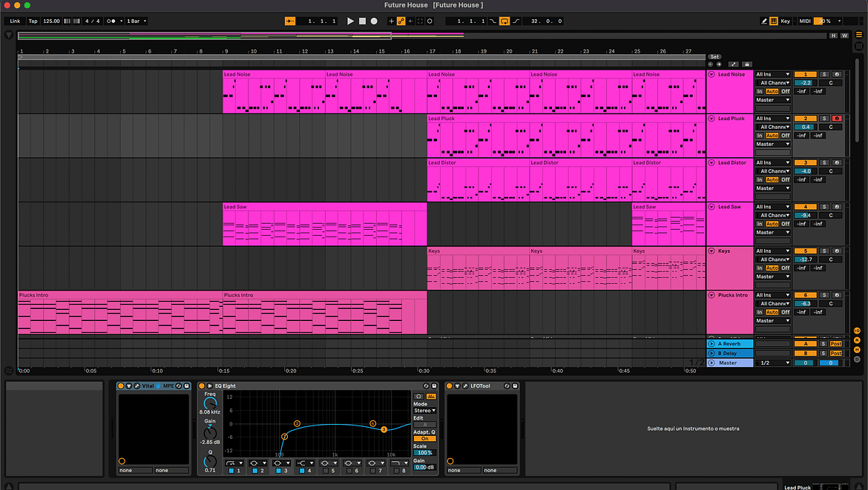868x490 pixels.
Task: Toggle EQ Eight spectrum analyzer button
Action: click(431, 396)
